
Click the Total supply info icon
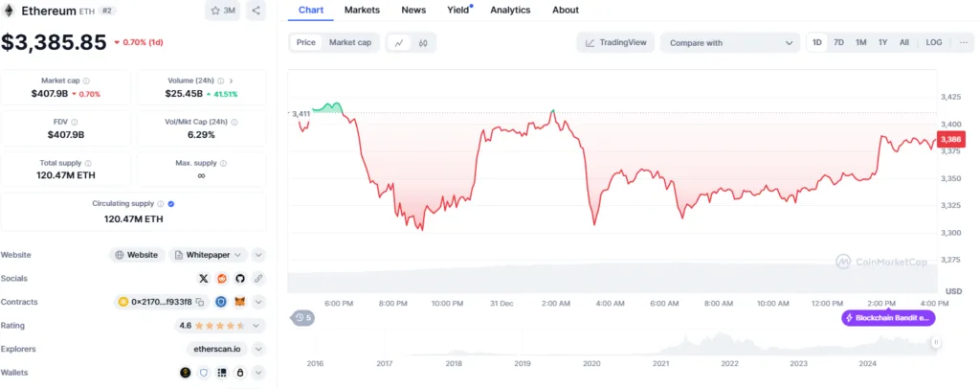click(x=87, y=163)
